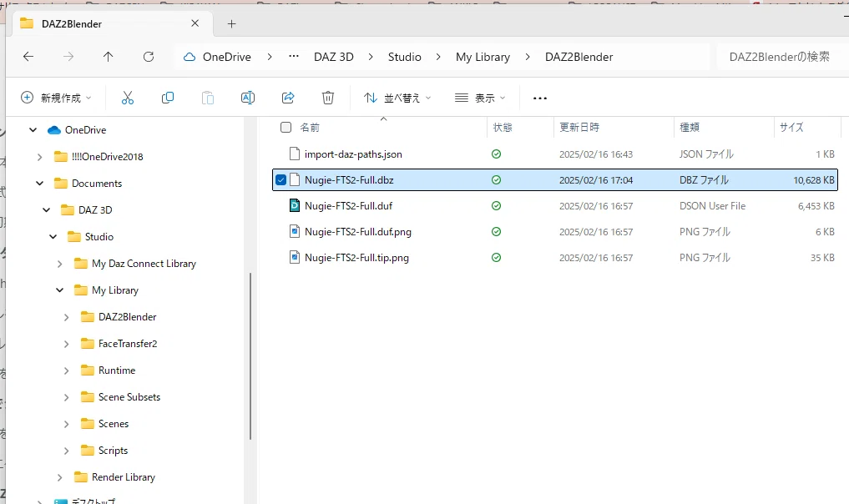
Task: Open the 新規作成 (New) dropdown
Action: point(56,98)
